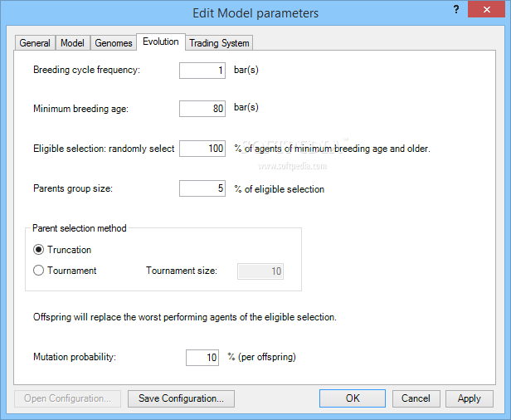Confirm with the OK button
Viewport: 511px width, 420px height.
point(353,398)
